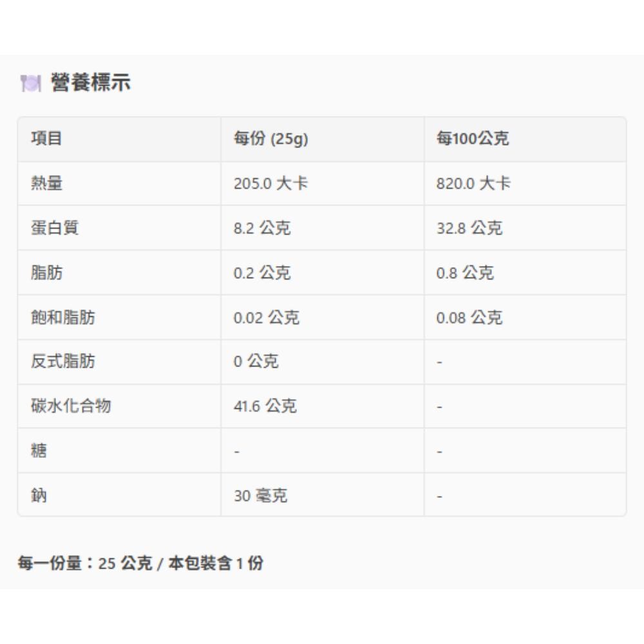Select the 每100公克 column header
644x644 pixels.
pyautogui.click(x=472, y=138)
